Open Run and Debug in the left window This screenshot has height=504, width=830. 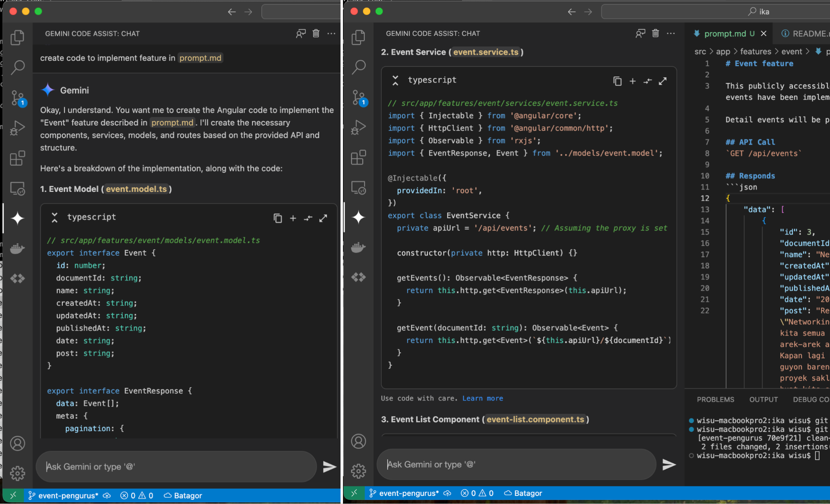17,128
